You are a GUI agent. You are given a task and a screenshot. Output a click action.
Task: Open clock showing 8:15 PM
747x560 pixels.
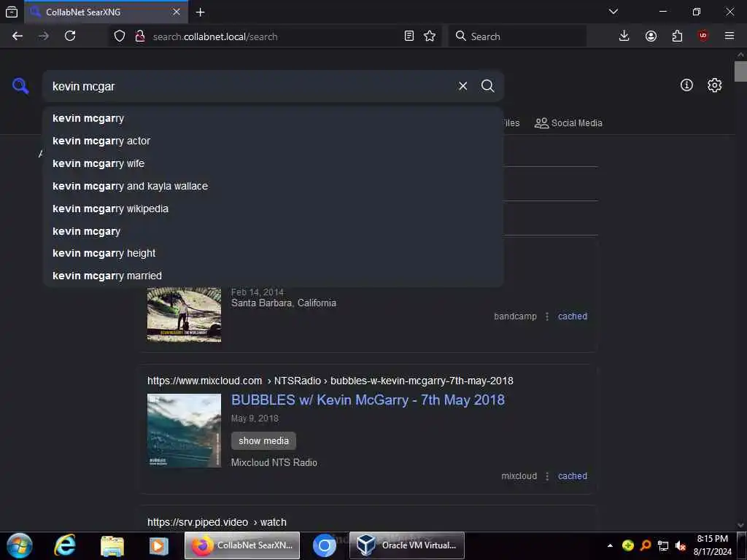point(712,545)
